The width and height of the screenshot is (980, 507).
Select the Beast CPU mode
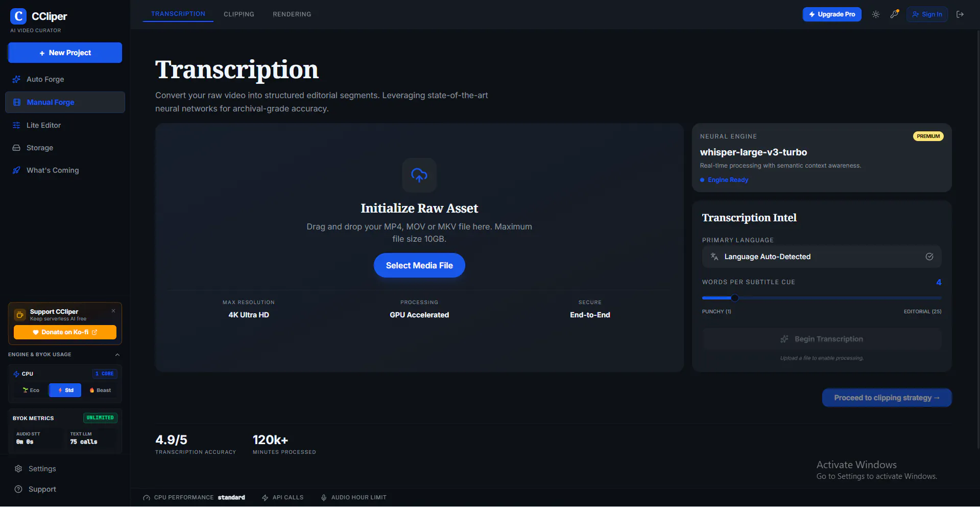pos(99,390)
